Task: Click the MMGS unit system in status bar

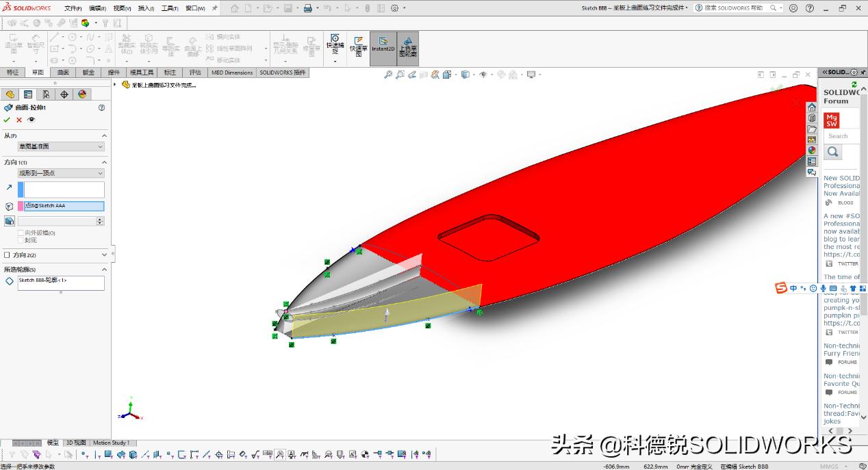Action: [x=828, y=467]
